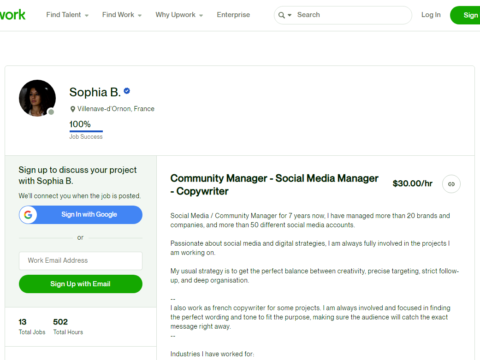Click Sign Up with Email button

coord(80,284)
